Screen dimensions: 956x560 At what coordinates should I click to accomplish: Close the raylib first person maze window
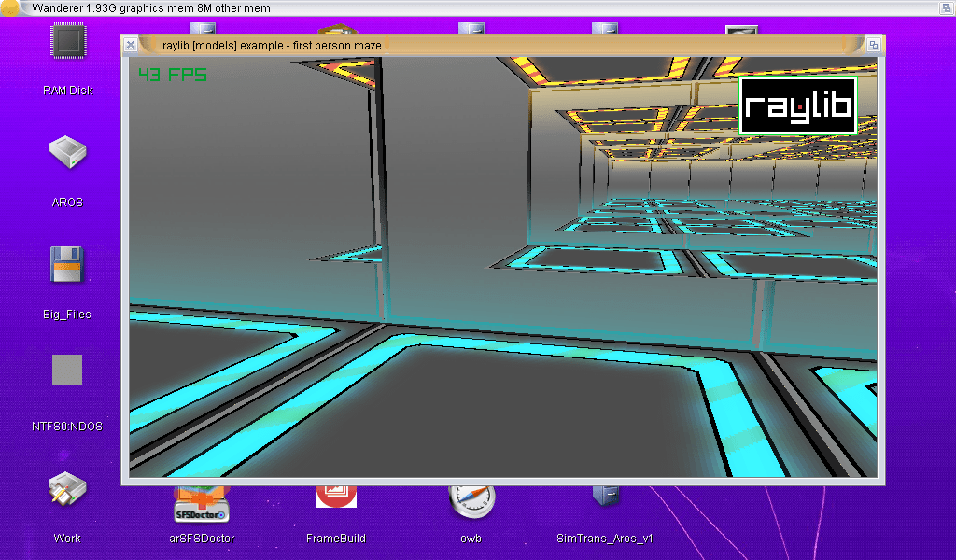tap(131, 45)
